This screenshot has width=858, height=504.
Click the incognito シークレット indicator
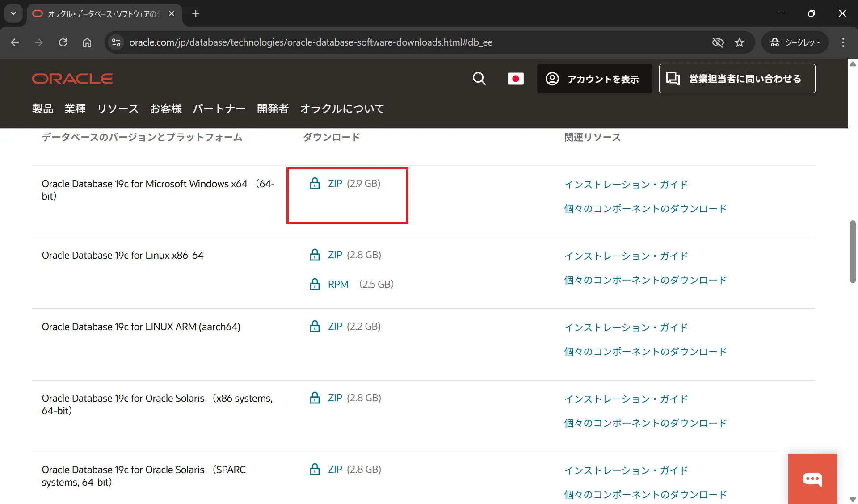pos(795,42)
